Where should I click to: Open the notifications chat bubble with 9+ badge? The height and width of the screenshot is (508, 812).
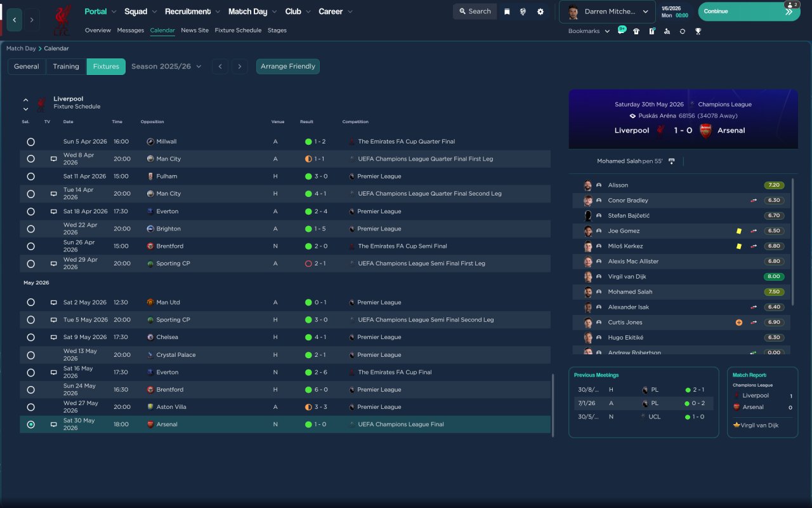(622, 30)
